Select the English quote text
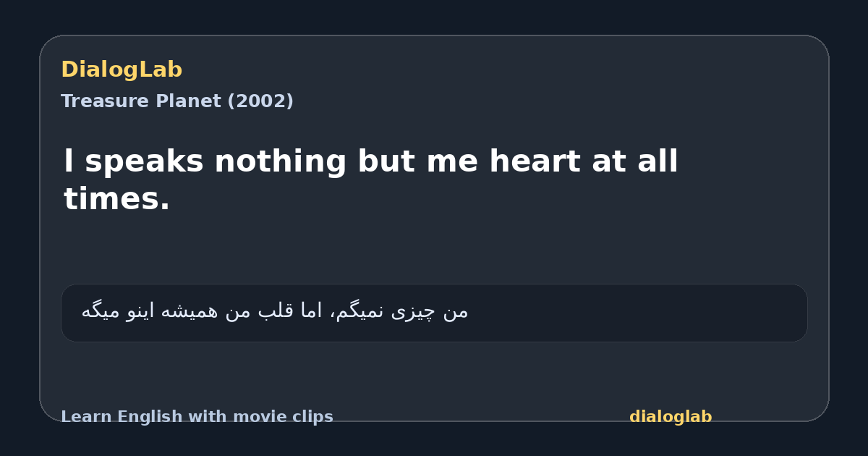The height and width of the screenshot is (456, 868). pyautogui.click(x=371, y=180)
